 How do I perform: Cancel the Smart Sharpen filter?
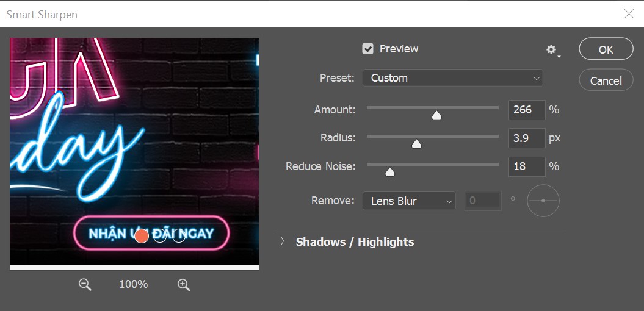pos(606,80)
